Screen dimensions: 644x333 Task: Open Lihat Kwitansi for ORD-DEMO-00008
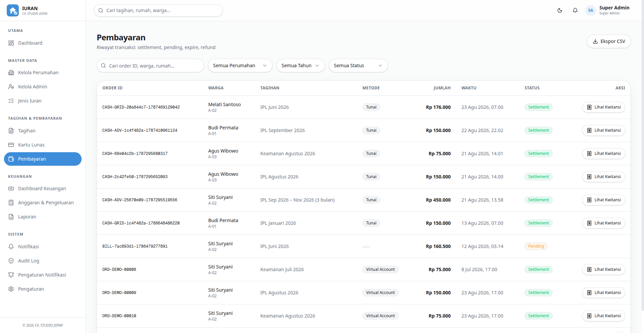(x=603, y=269)
